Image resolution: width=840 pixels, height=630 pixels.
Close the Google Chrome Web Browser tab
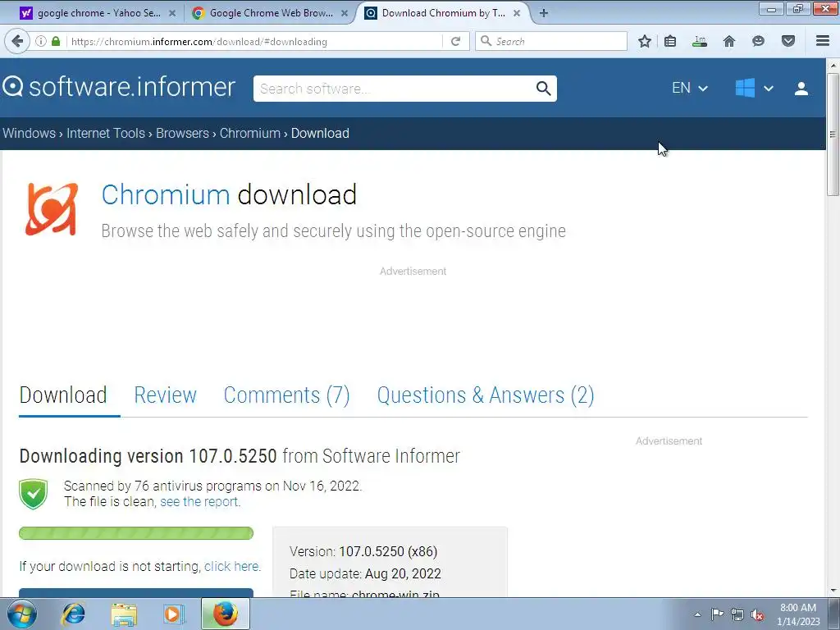coord(345,13)
